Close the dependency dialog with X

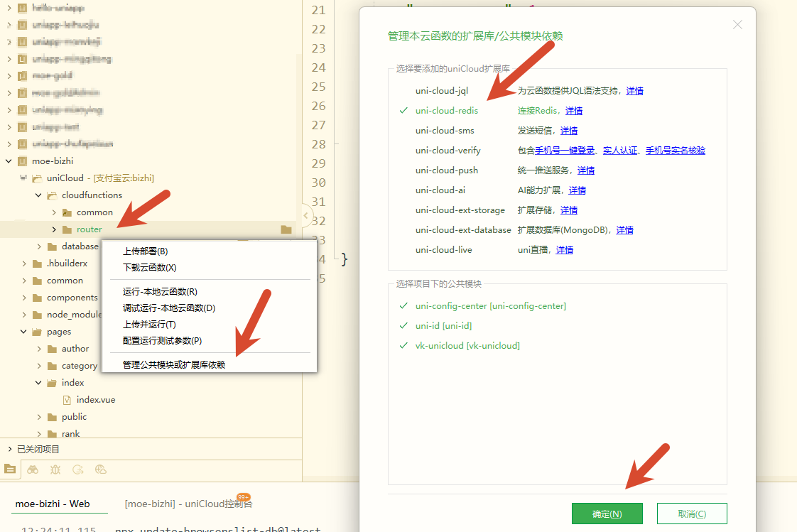click(x=737, y=25)
